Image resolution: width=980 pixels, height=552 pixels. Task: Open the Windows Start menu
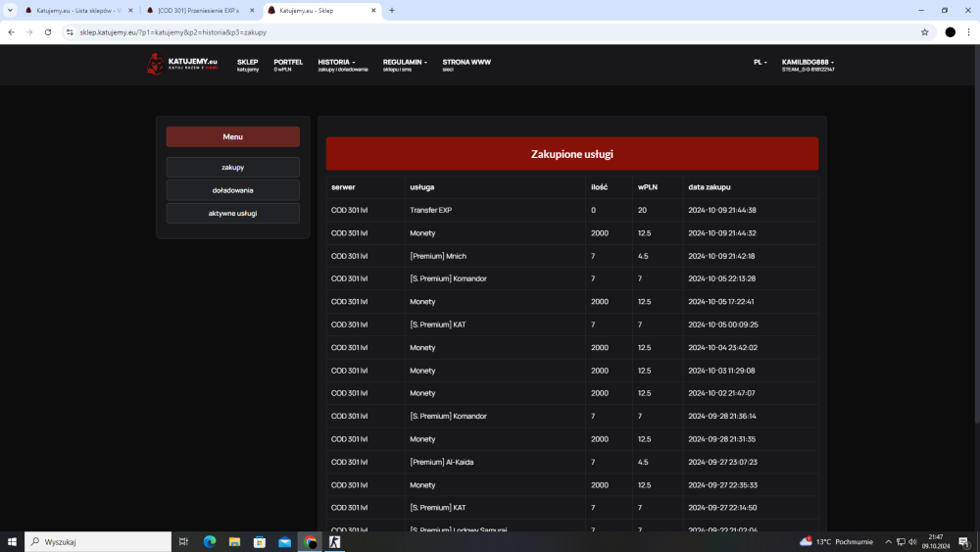pyautogui.click(x=12, y=542)
